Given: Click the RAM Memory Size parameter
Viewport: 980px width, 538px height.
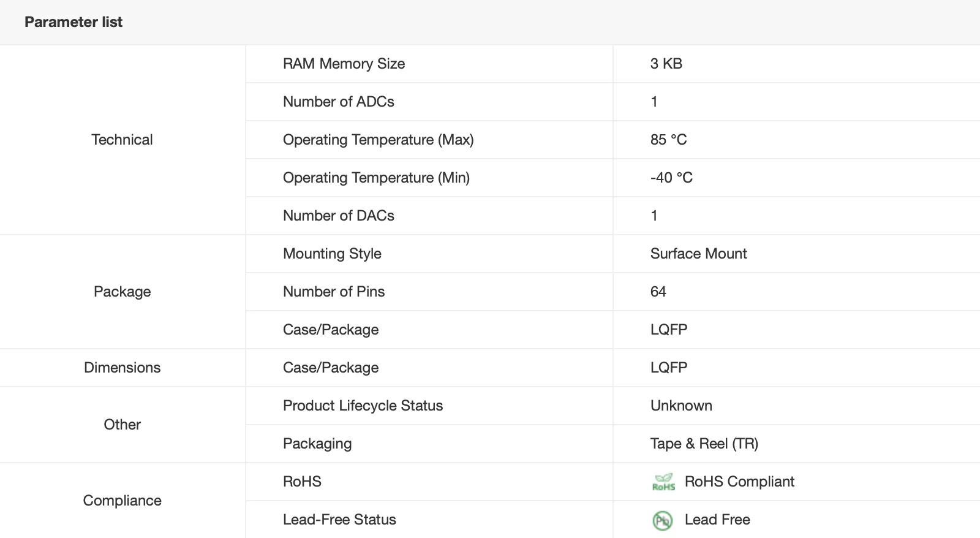Looking at the screenshot, I should [344, 64].
